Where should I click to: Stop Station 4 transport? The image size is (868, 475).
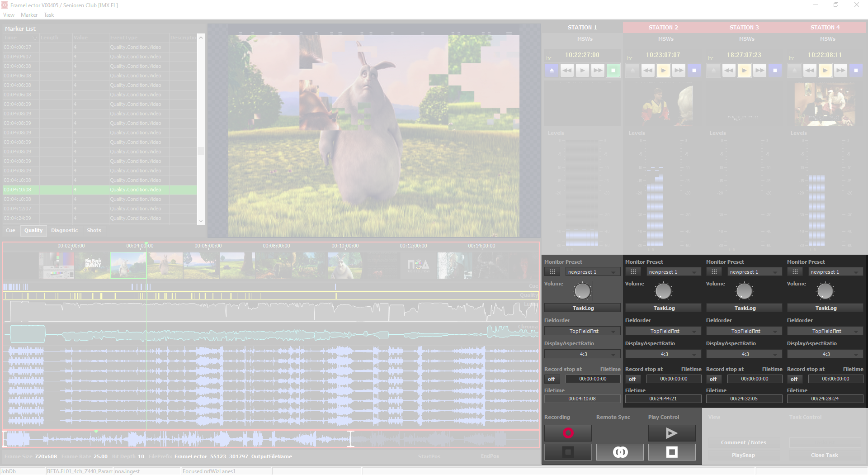click(x=856, y=70)
